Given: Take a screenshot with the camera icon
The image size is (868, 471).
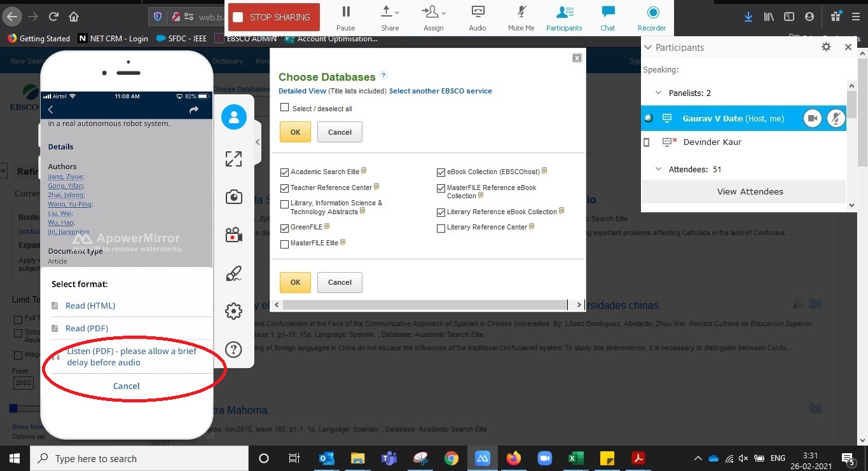Looking at the screenshot, I should [233, 197].
